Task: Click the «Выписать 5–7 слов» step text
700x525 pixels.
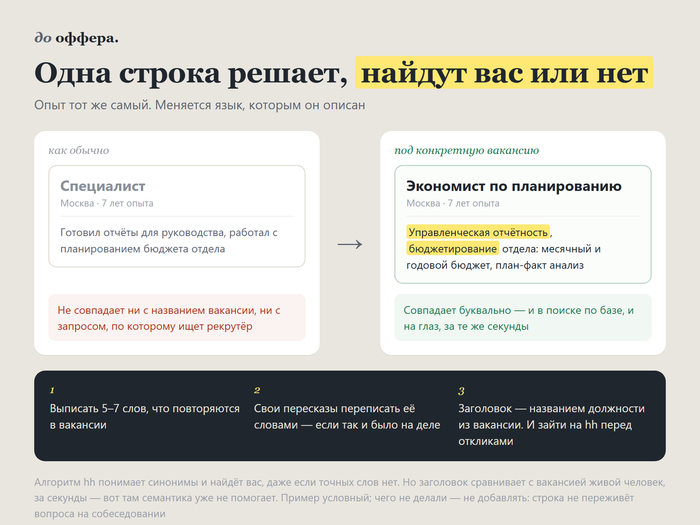Action: [x=145, y=417]
